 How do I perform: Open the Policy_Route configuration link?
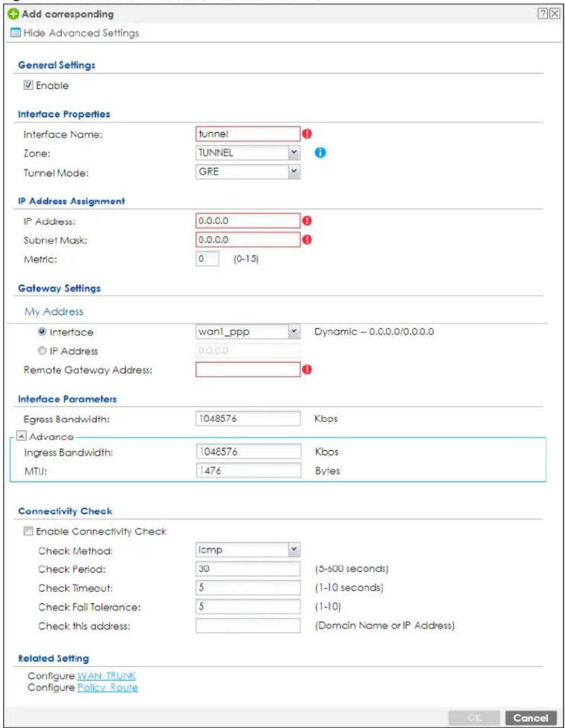click(x=107, y=687)
